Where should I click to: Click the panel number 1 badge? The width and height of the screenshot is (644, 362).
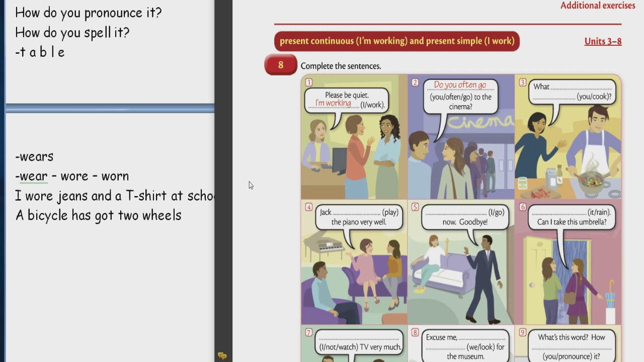click(308, 82)
